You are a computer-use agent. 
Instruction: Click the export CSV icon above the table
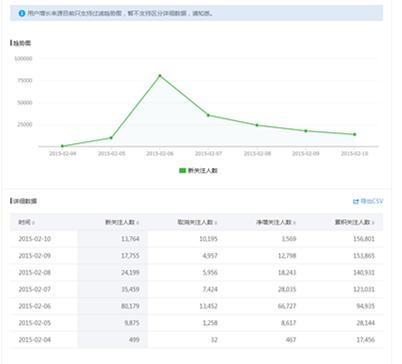point(356,201)
